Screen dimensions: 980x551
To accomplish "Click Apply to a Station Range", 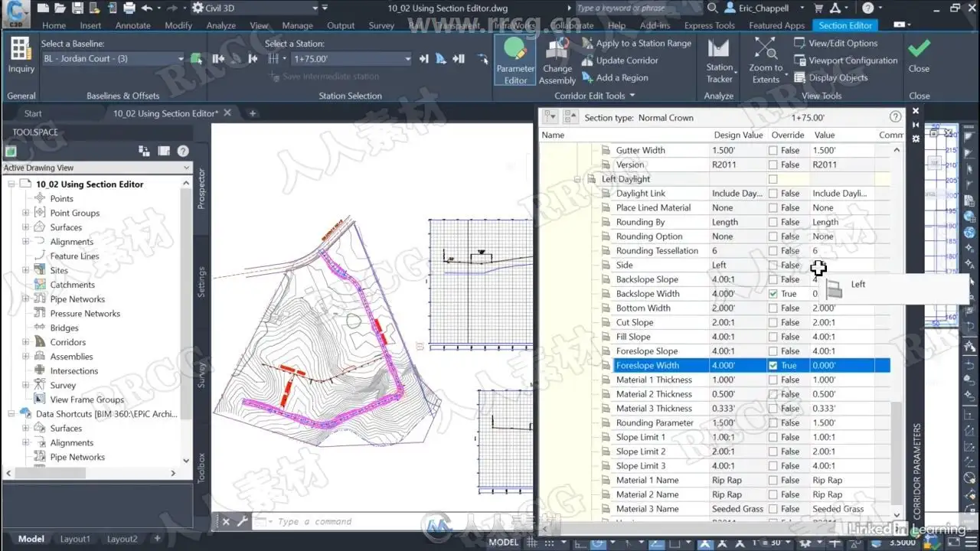I will click(636, 44).
